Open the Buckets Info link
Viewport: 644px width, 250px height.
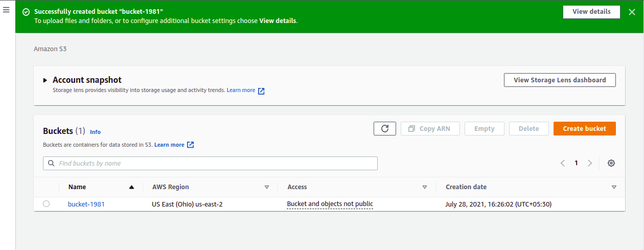95,132
